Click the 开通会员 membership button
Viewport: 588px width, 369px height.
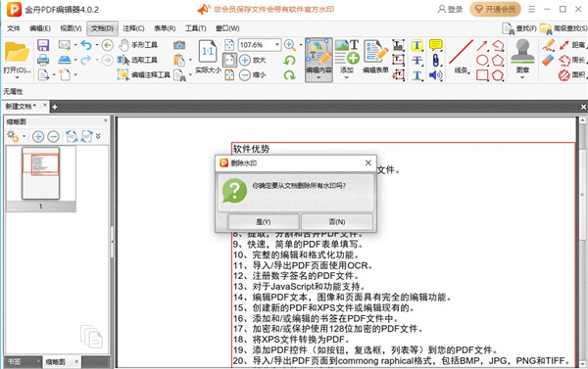tap(495, 10)
